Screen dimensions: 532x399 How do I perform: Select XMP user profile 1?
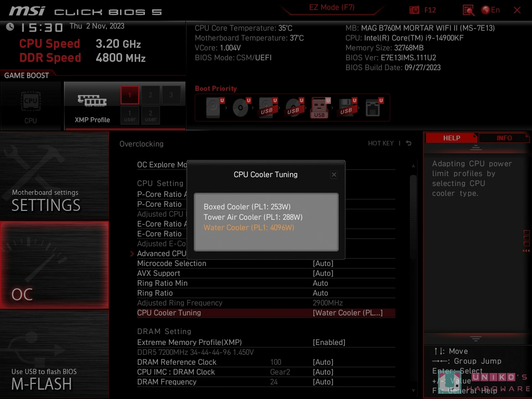click(x=129, y=116)
